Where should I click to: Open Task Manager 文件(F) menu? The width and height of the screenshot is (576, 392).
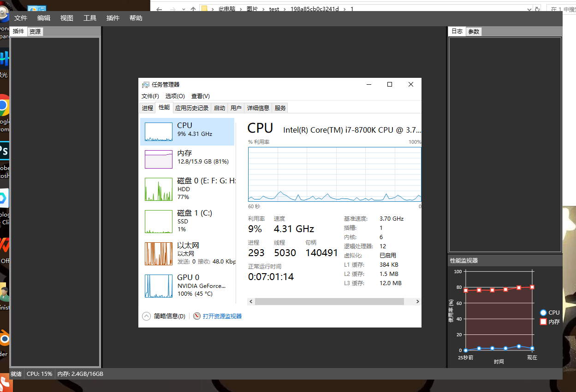point(150,96)
